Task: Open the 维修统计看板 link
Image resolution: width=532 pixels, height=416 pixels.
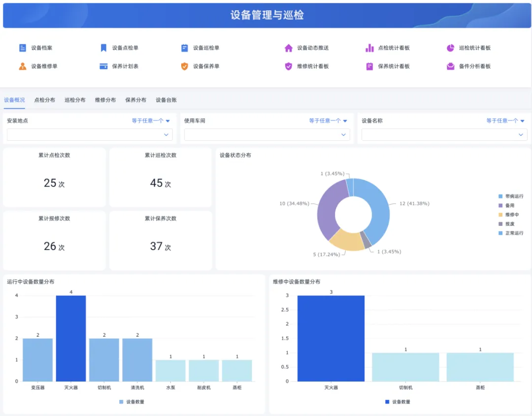Action: [312, 66]
